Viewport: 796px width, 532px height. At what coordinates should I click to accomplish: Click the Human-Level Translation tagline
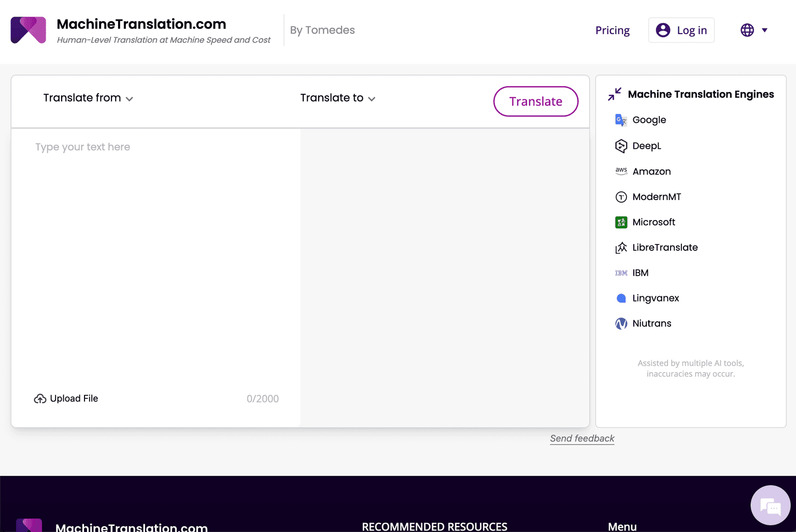point(163,40)
